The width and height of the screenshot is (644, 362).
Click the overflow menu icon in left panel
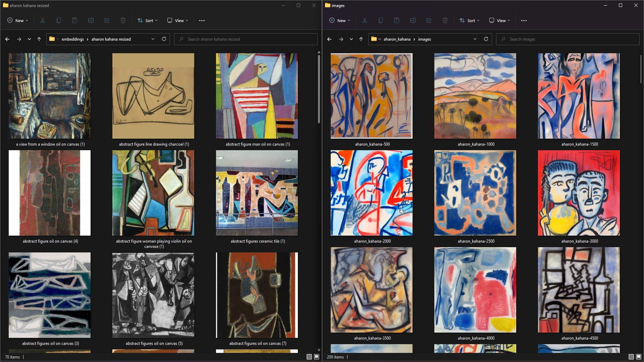tap(202, 20)
